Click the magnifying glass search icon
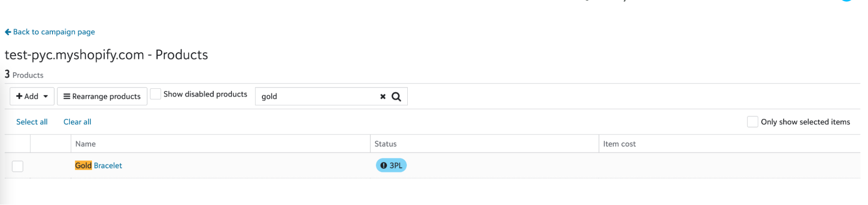The image size is (868, 205). coord(396,97)
